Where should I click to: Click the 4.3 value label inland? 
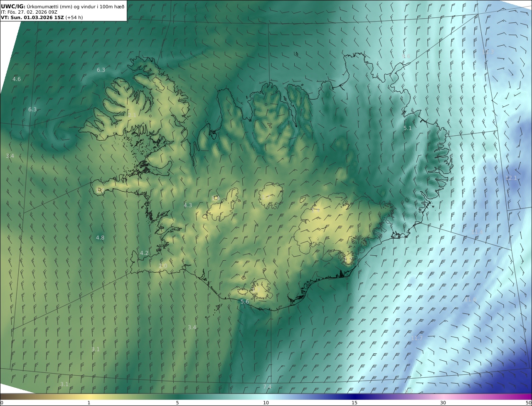click(188, 205)
